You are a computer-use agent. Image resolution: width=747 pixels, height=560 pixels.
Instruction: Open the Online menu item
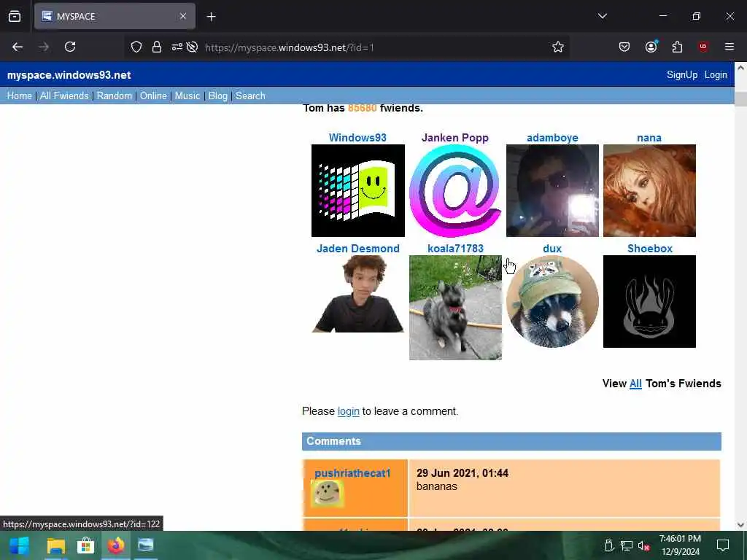153,96
